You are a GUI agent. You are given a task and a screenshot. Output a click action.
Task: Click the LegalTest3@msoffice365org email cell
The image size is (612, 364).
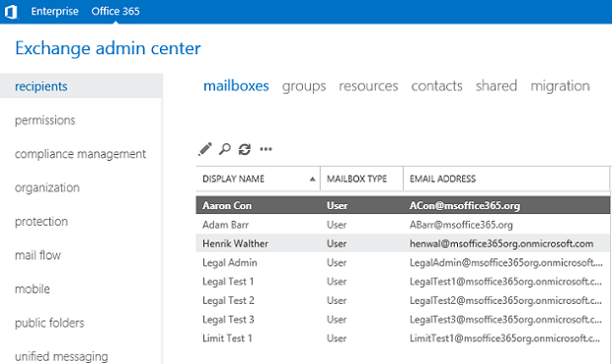[x=505, y=320]
